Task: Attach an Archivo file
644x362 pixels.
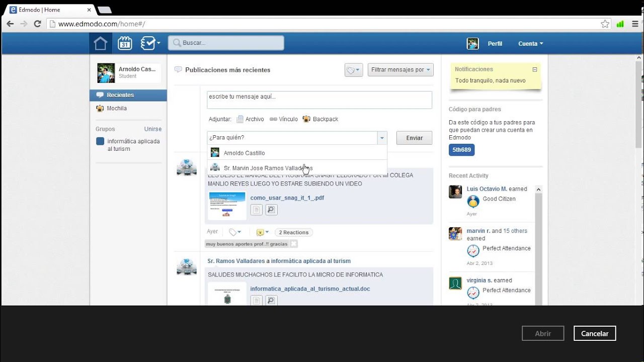Action: tap(250, 119)
